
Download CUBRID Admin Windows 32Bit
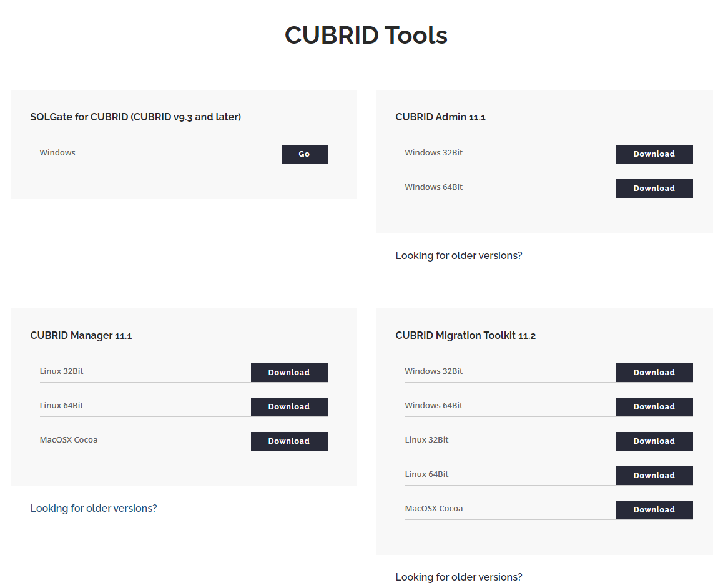coord(654,154)
